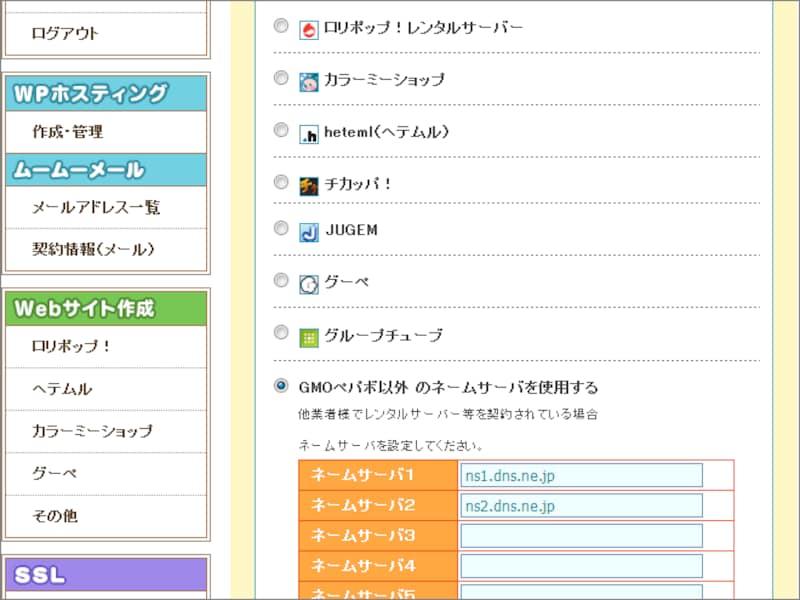Select JUGEM radio button
The width and height of the screenshot is (800, 600).
pos(281,228)
